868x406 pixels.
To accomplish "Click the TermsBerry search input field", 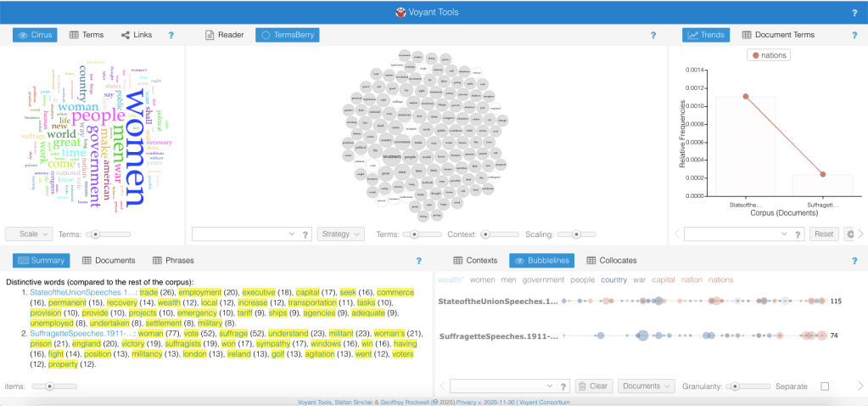I will pos(240,234).
